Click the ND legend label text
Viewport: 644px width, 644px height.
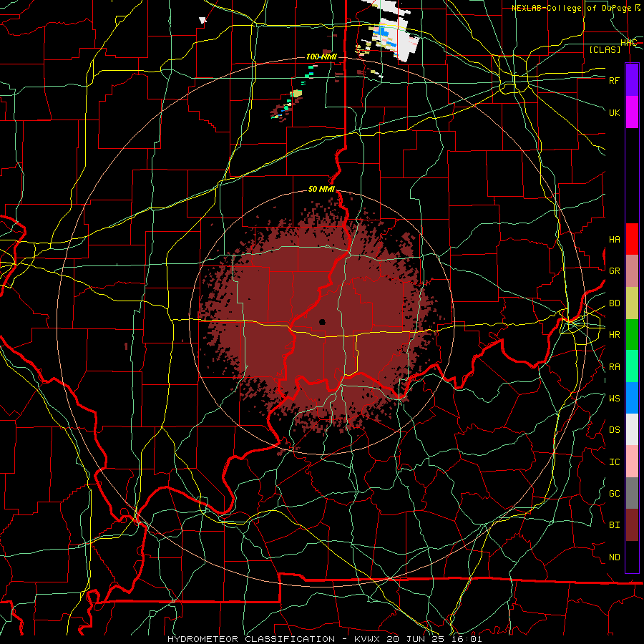pos(615,557)
